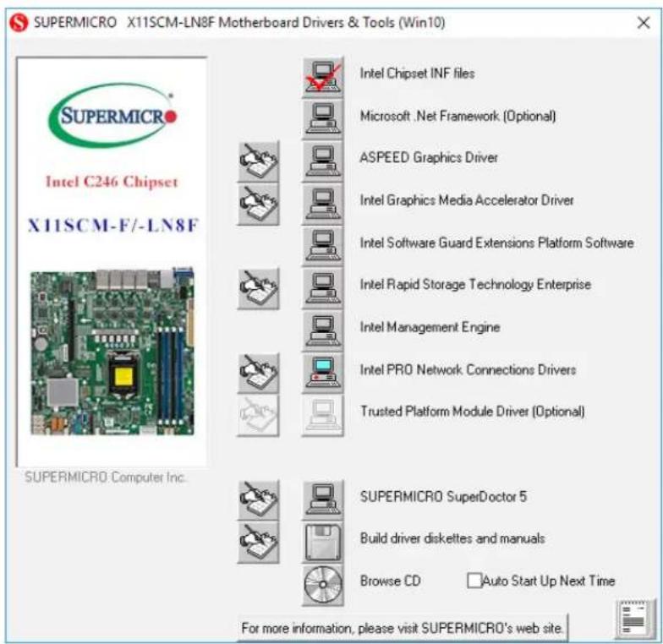The height and width of the screenshot is (644, 663).
Task: Install SUPERMICRO SuperDoctor 5 computer icon
Action: pos(323,500)
